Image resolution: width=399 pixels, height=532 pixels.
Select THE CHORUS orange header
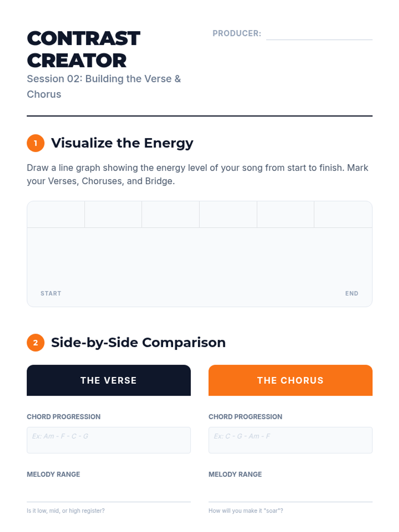(x=290, y=380)
